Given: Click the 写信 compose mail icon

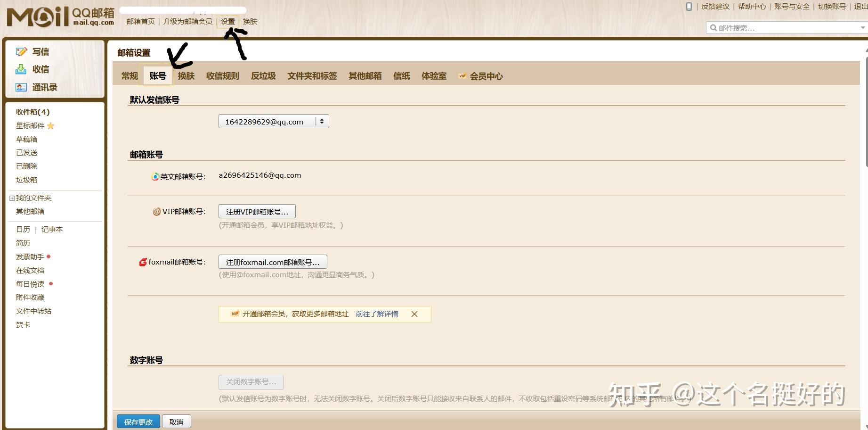Looking at the screenshot, I should click(21, 51).
